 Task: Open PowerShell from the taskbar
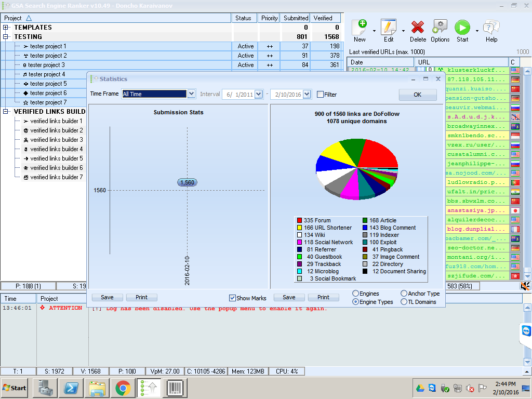[71, 388]
